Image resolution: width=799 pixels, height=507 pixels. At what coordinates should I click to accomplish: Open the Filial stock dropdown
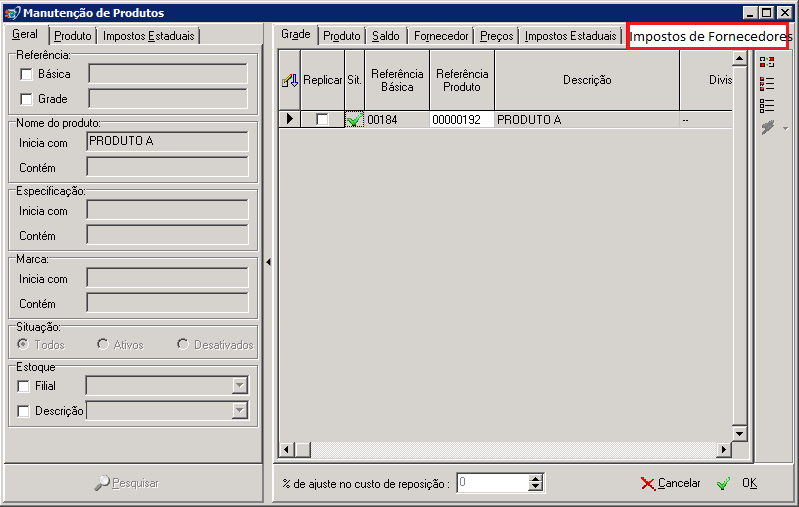pos(239,386)
